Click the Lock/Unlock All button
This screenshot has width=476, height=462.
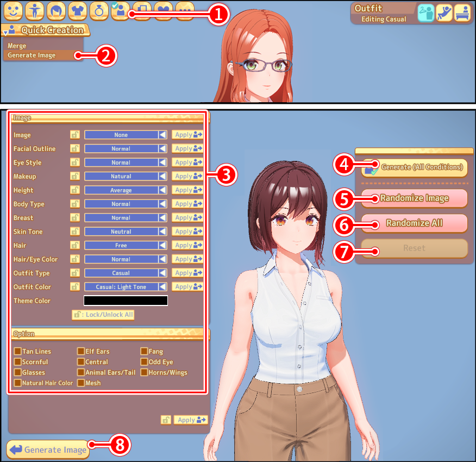click(x=103, y=315)
